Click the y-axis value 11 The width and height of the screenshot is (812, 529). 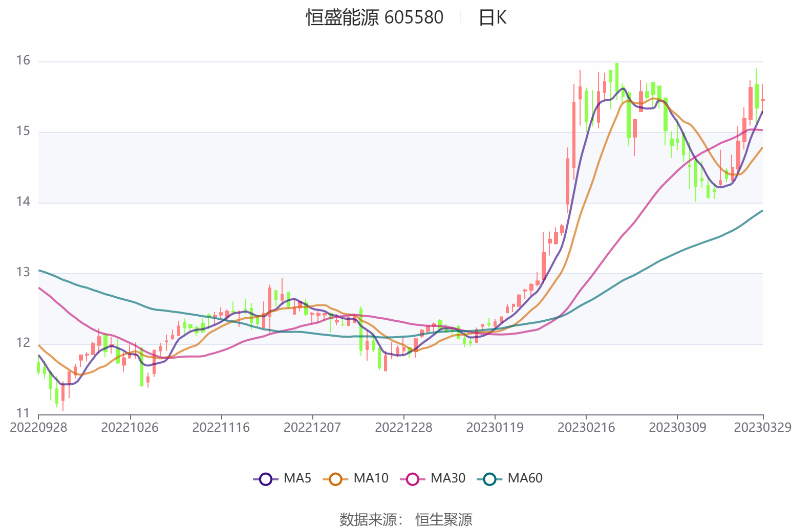click(x=23, y=413)
